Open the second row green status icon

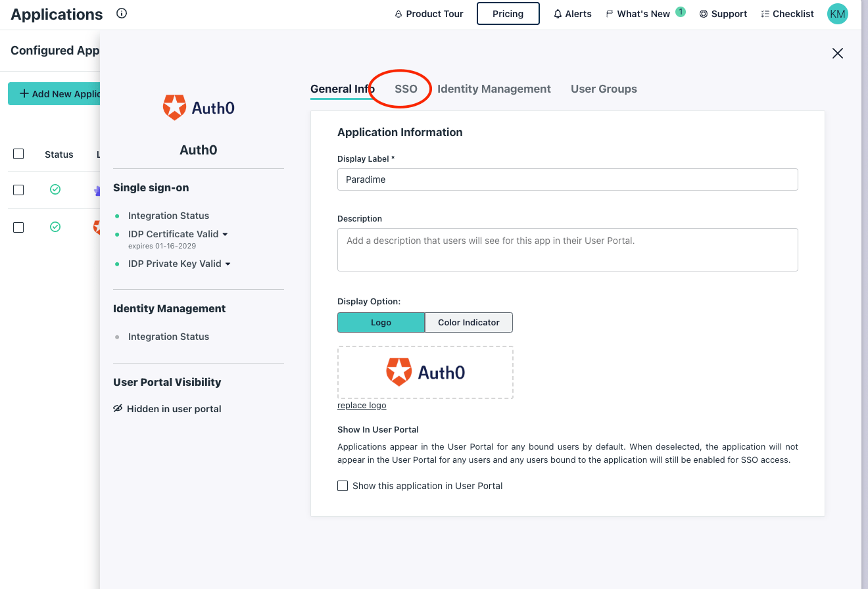(x=55, y=227)
